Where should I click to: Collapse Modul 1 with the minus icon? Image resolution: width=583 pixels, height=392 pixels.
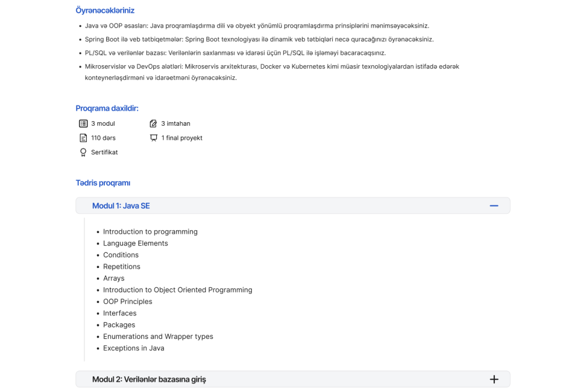(494, 206)
